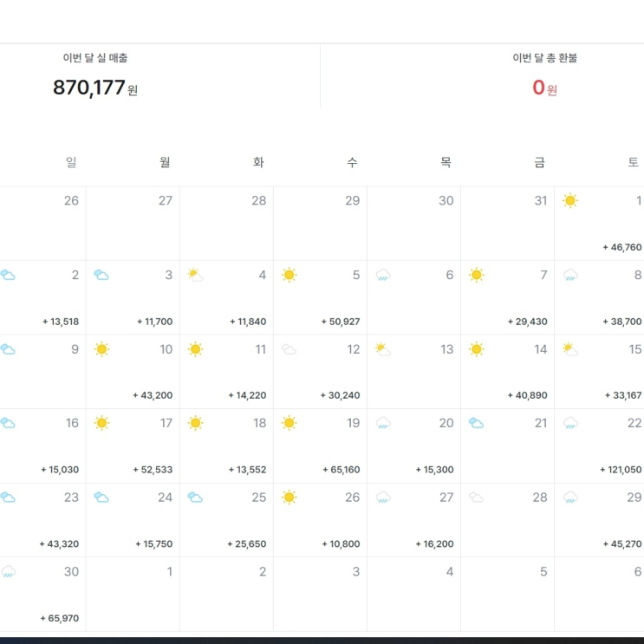The height and width of the screenshot is (644, 644).
Task: Click the partly sunny icon on day 13
Action: (x=382, y=349)
